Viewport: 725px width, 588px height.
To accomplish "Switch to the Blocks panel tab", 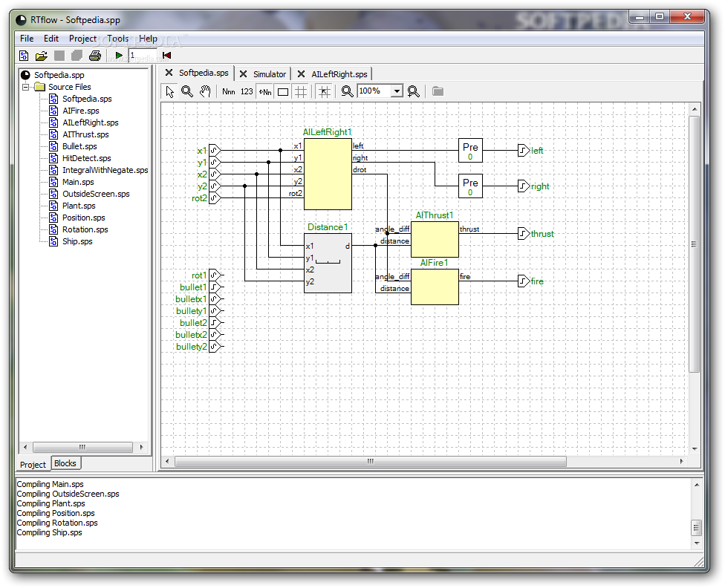I will click(x=65, y=463).
